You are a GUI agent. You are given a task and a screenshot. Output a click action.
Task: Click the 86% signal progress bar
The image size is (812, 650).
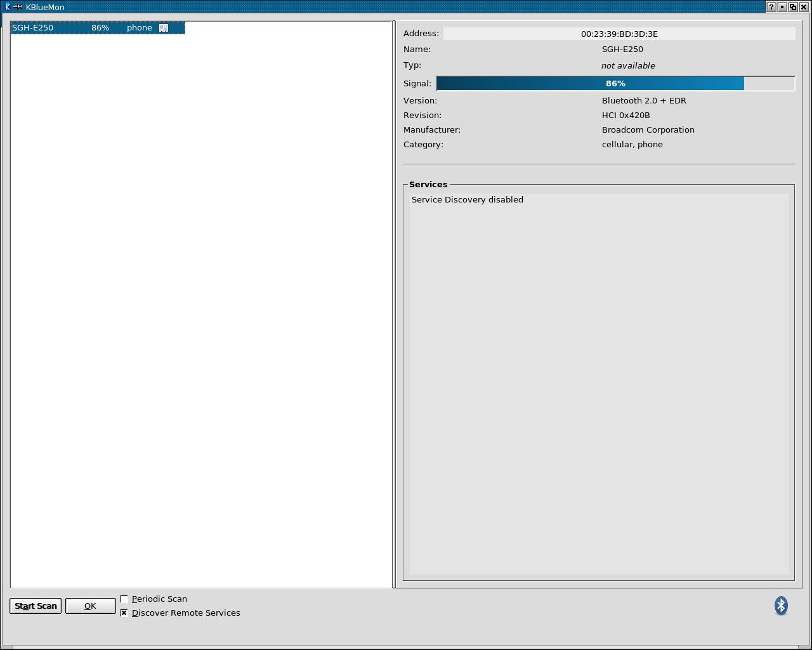(x=615, y=83)
